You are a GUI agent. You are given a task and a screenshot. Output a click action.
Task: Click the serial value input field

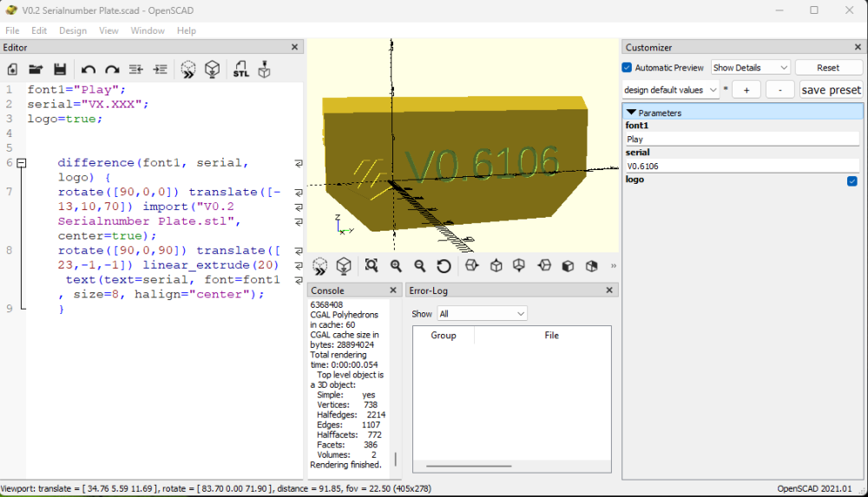point(742,166)
